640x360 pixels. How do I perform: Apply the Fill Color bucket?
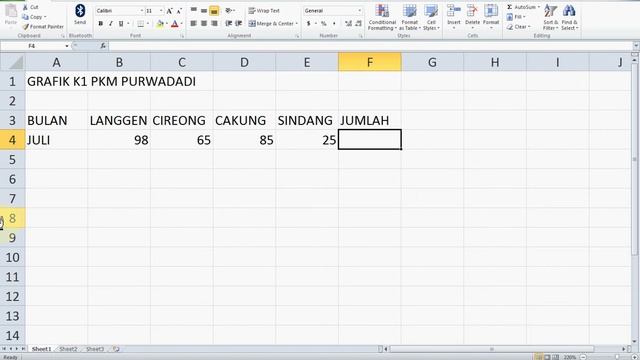[x=160, y=24]
